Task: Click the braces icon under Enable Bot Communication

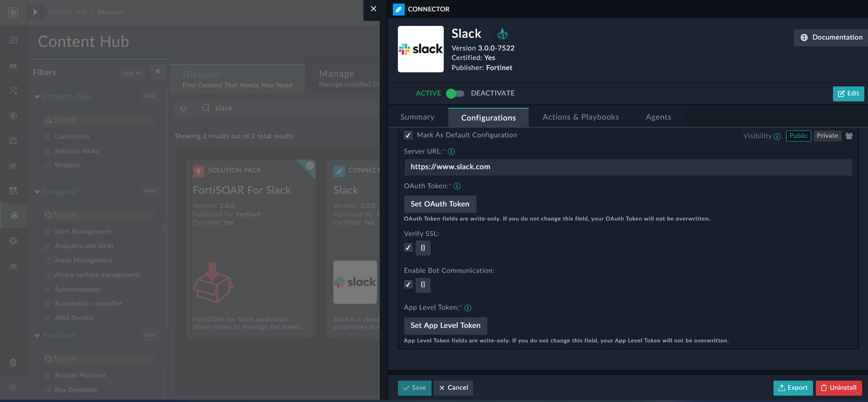Action: [423, 285]
